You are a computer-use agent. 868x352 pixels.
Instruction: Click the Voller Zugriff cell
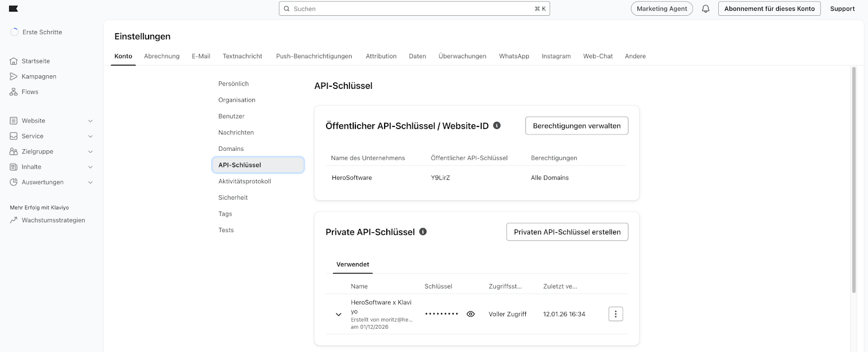click(507, 314)
